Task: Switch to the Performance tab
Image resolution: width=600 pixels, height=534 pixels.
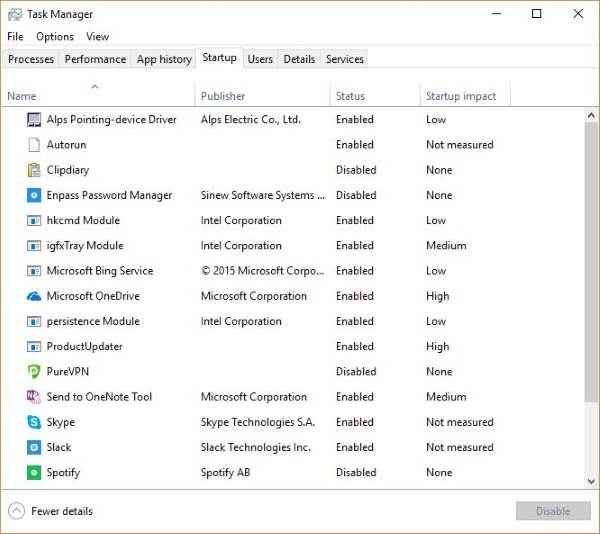Action: coord(95,59)
